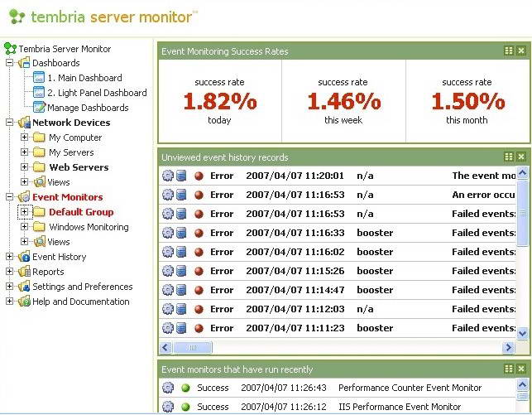The image size is (532, 415).
Task: Click the layout icon on Unviewed event history records
Action: (509, 157)
